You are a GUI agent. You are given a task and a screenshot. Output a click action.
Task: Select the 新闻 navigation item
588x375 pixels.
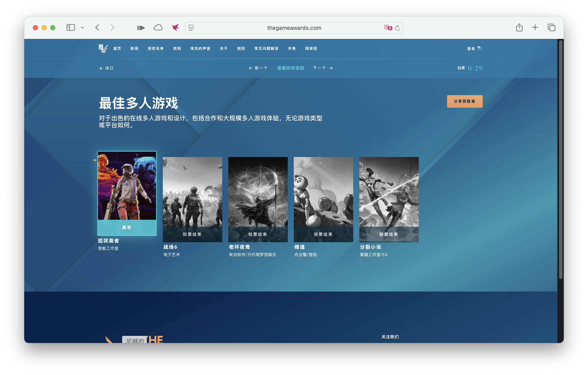(134, 48)
